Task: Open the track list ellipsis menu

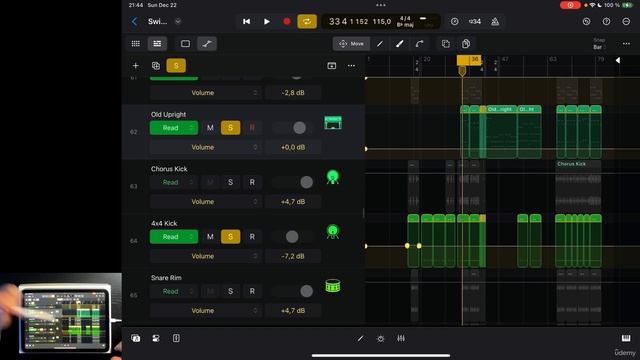Action: tap(351, 66)
